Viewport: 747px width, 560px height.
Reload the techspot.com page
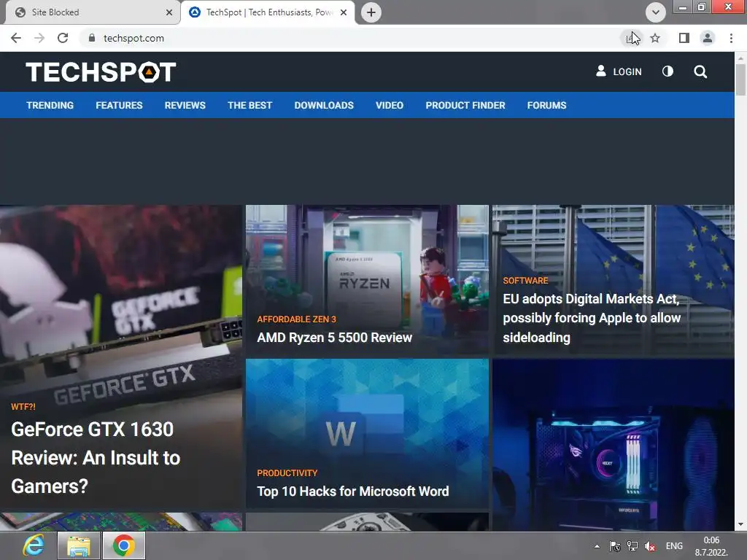(63, 38)
